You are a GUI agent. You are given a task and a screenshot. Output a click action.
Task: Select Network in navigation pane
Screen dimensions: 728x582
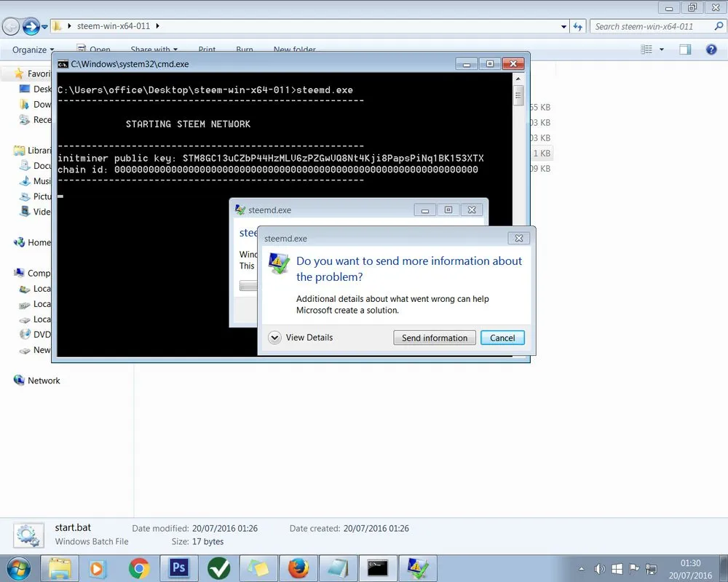[x=37, y=380]
